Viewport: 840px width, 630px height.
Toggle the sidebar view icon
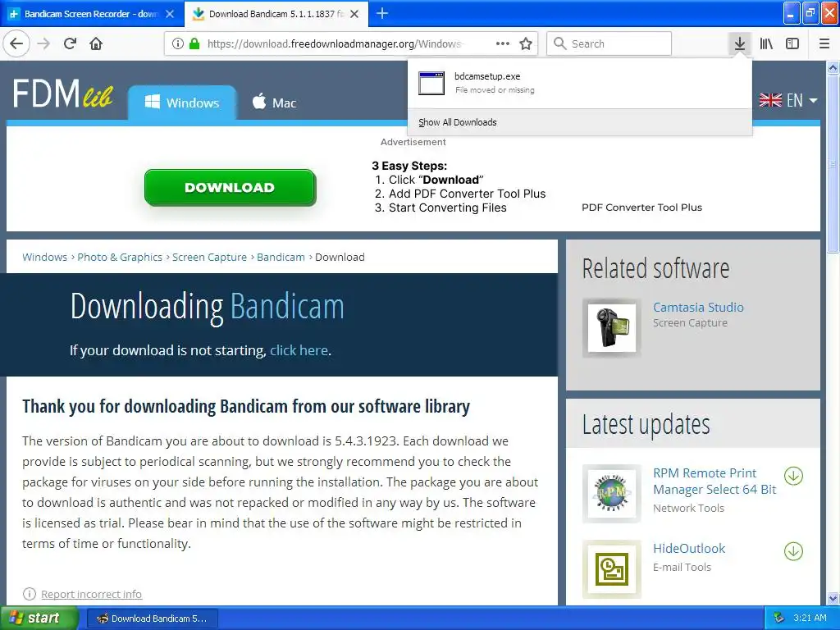coord(792,43)
